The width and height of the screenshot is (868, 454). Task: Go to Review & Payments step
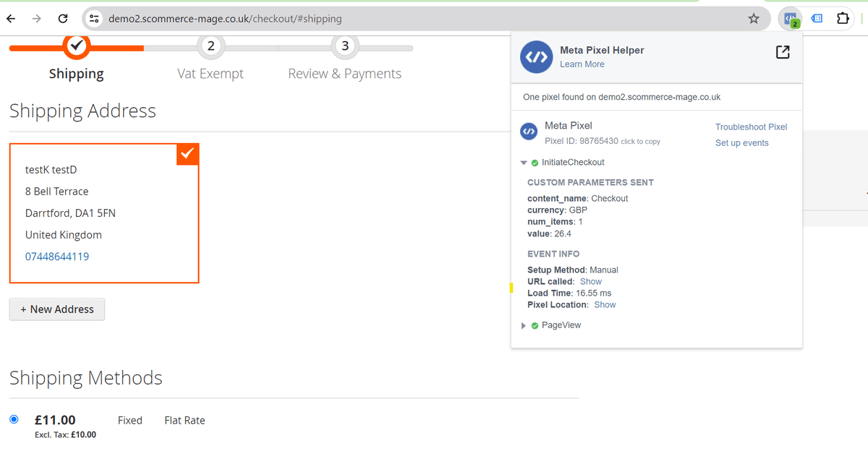click(344, 47)
